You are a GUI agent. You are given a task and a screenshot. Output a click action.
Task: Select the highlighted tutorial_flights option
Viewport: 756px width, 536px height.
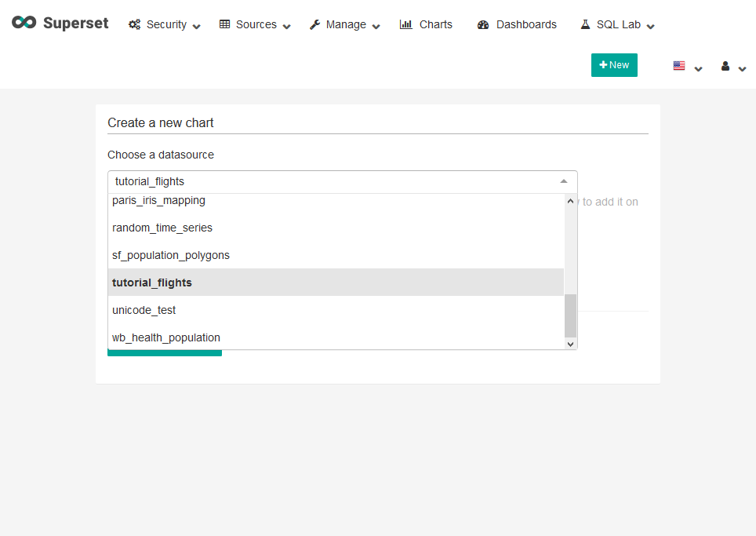click(151, 283)
